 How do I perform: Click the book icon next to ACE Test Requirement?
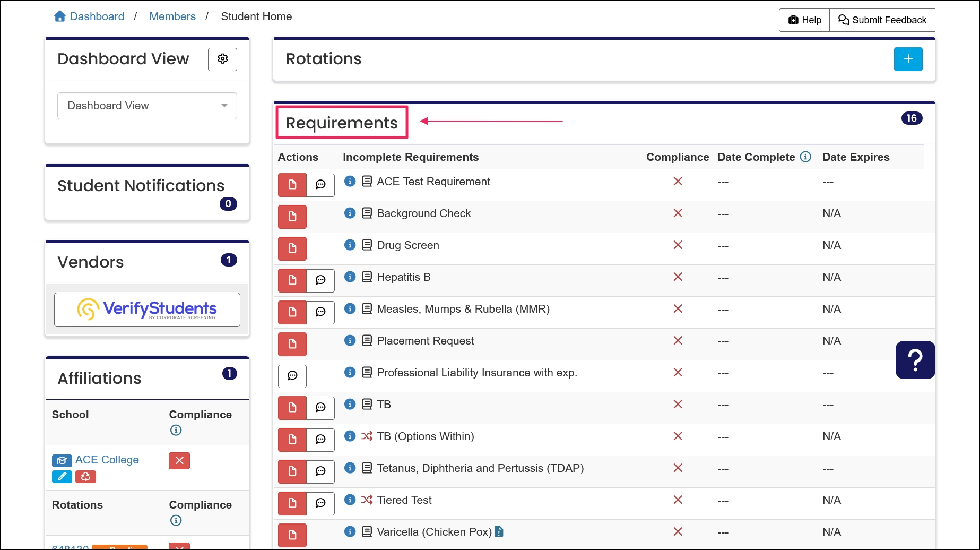(x=366, y=181)
